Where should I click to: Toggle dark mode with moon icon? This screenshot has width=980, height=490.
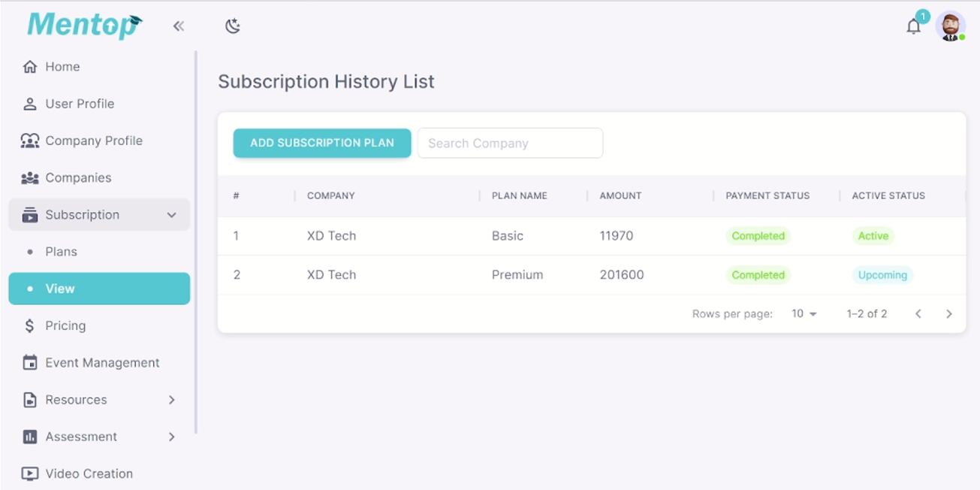click(x=233, y=26)
